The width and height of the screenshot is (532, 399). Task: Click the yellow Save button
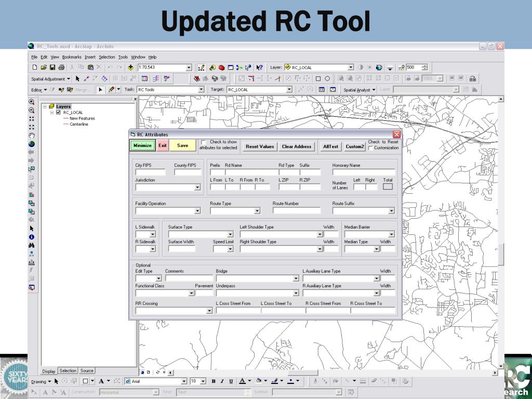(182, 145)
